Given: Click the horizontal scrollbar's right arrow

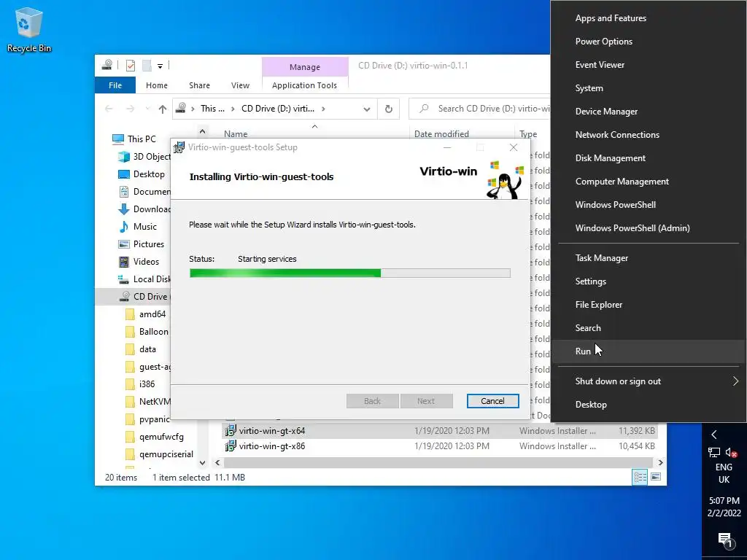Looking at the screenshot, I should click(660, 462).
